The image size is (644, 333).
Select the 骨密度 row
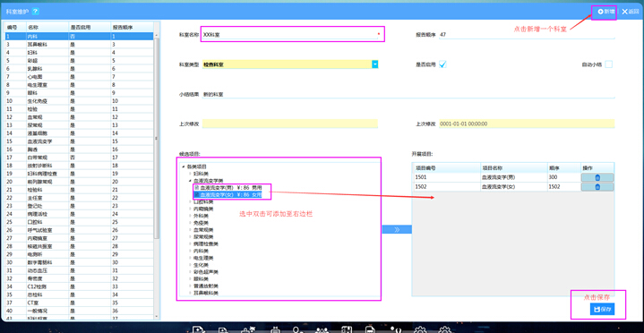click(x=79, y=278)
